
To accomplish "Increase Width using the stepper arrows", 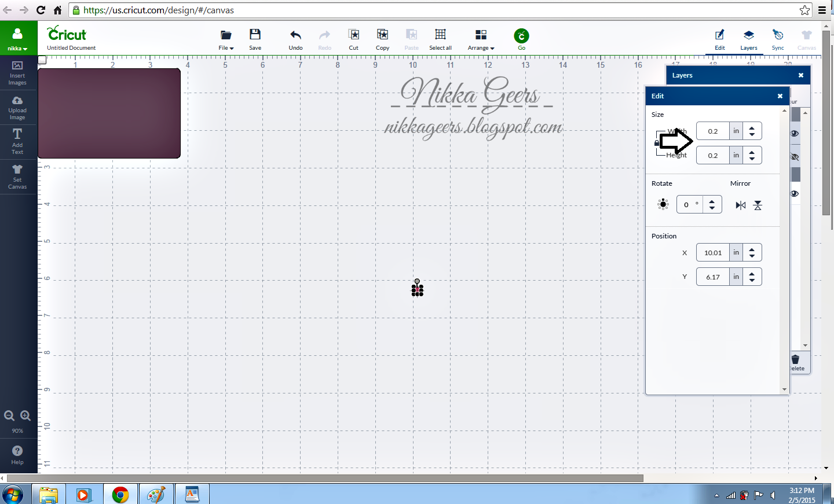I will 752,128.
